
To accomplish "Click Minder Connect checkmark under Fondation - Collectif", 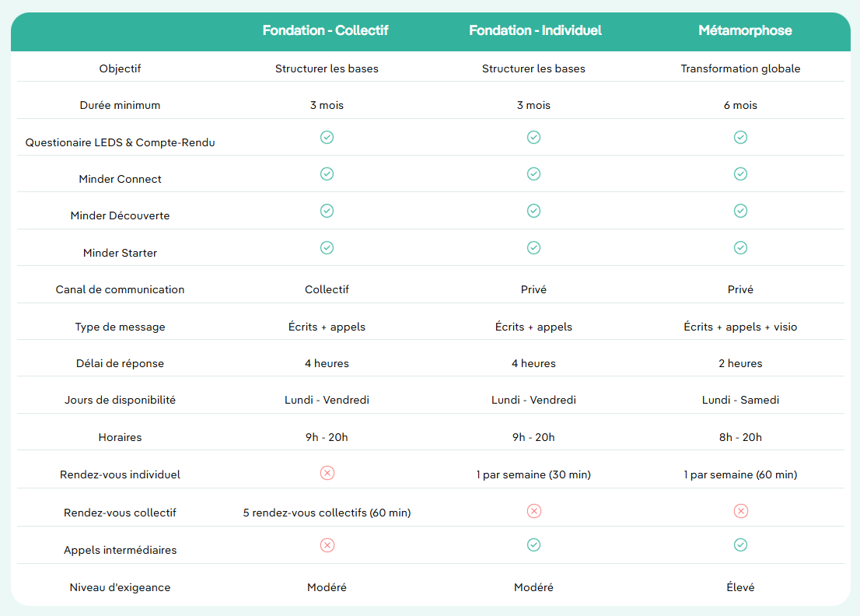I will (327, 173).
